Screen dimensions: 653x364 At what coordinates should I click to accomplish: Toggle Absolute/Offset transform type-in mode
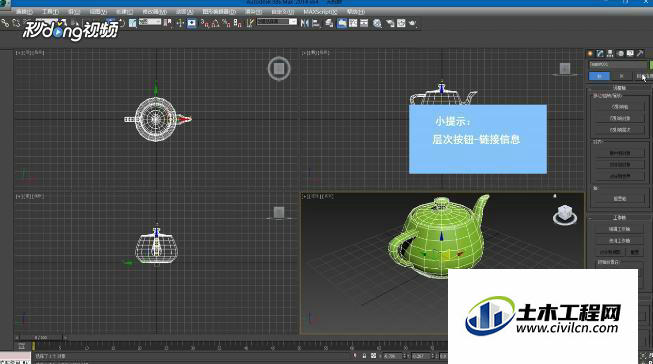coord(373,356)
